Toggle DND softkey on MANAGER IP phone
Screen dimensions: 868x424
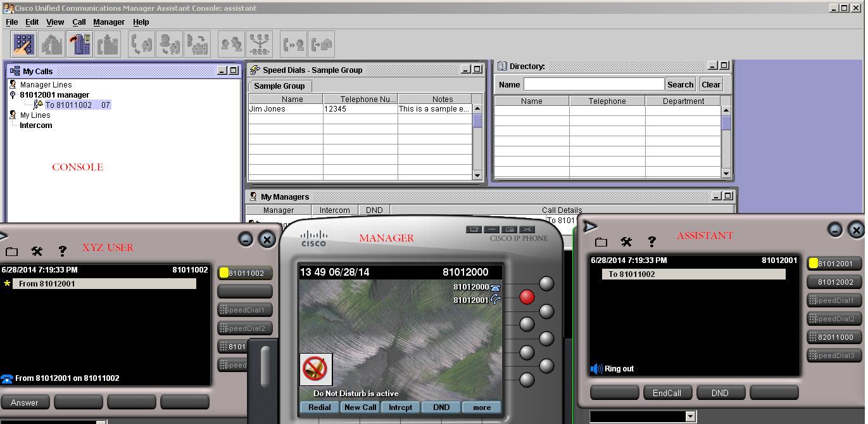click(441, 408)
